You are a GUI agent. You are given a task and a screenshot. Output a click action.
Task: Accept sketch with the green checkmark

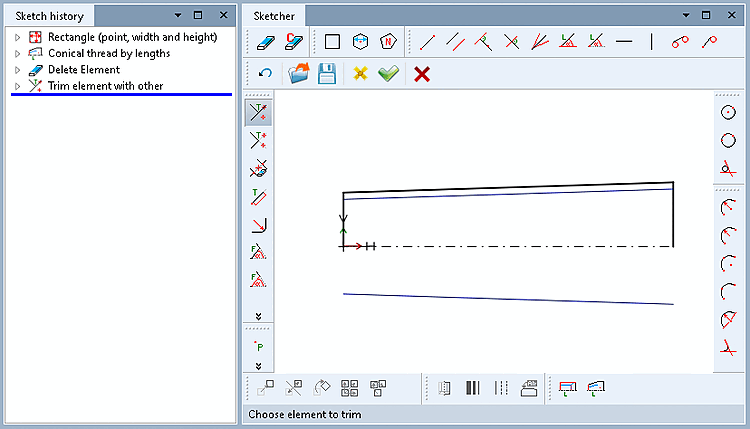coord(388,74)
